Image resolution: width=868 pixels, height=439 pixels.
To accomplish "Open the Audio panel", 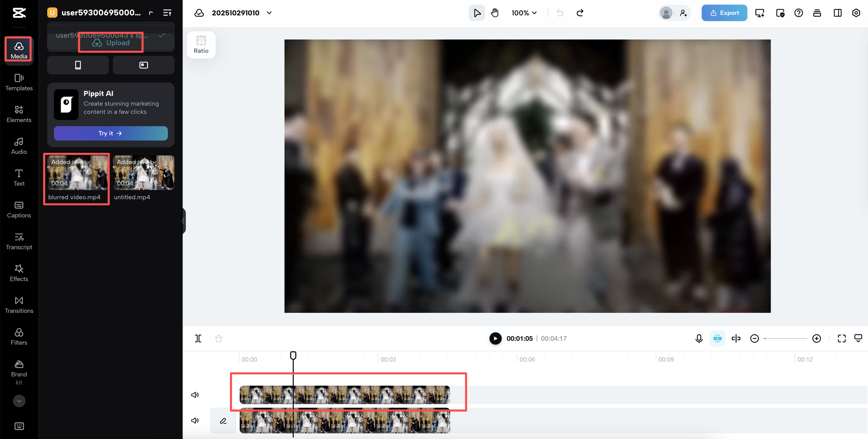I will pyautogui.click(x=18, y=145).
